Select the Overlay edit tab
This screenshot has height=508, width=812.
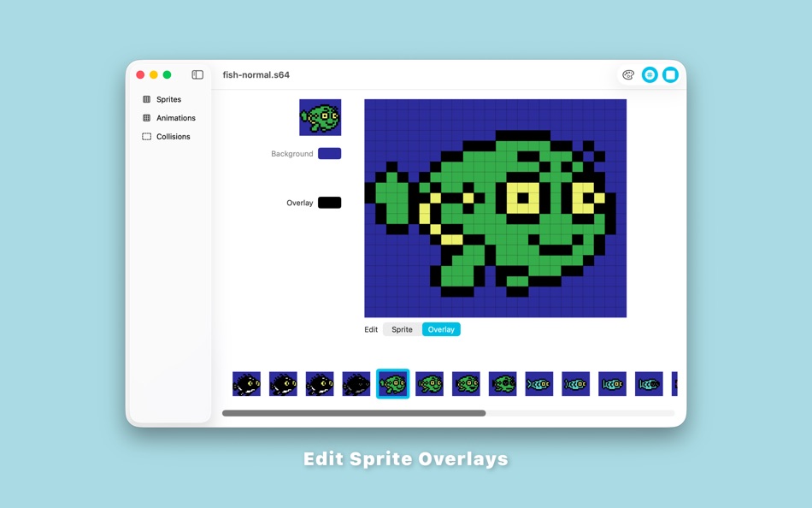(441, 328)
